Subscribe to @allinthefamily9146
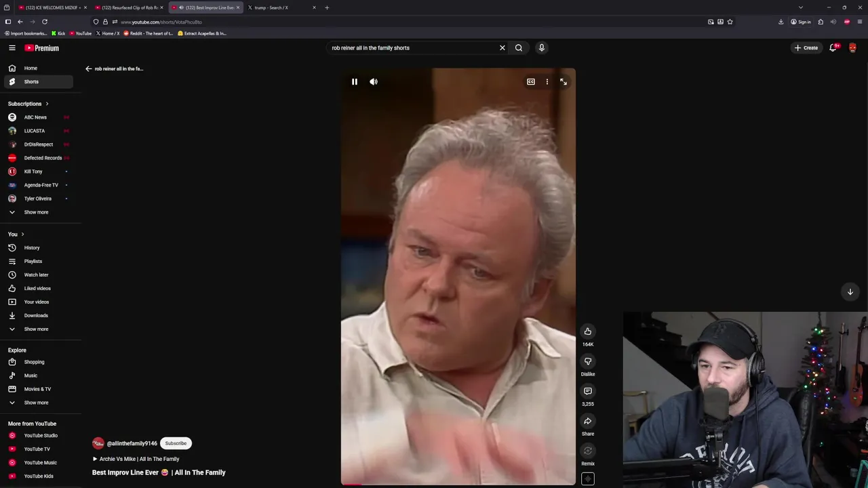 [x=176, y=443]
